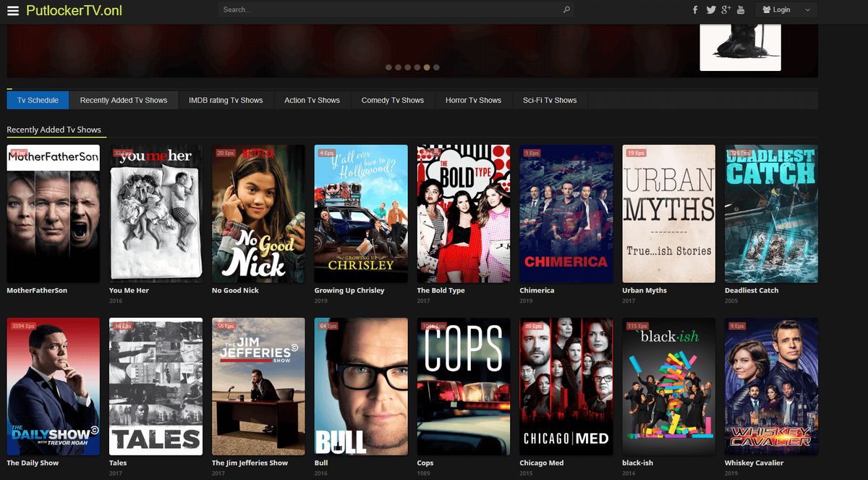This screenshot has height=480, width=868.
Task: Click the Tales title link
Action: [x=118, y=463]
